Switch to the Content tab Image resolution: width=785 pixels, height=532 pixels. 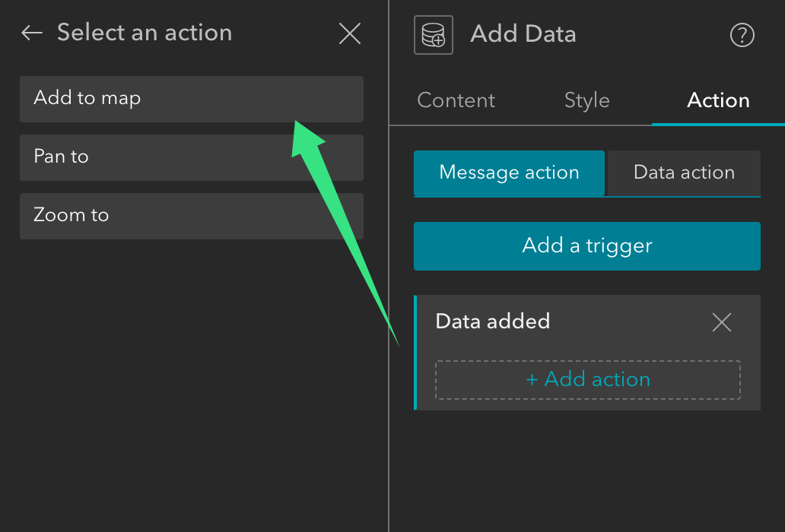[x=456, y=100]
